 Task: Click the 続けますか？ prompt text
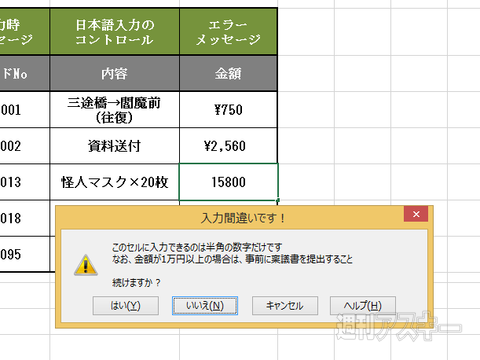[x=136, y=283]
